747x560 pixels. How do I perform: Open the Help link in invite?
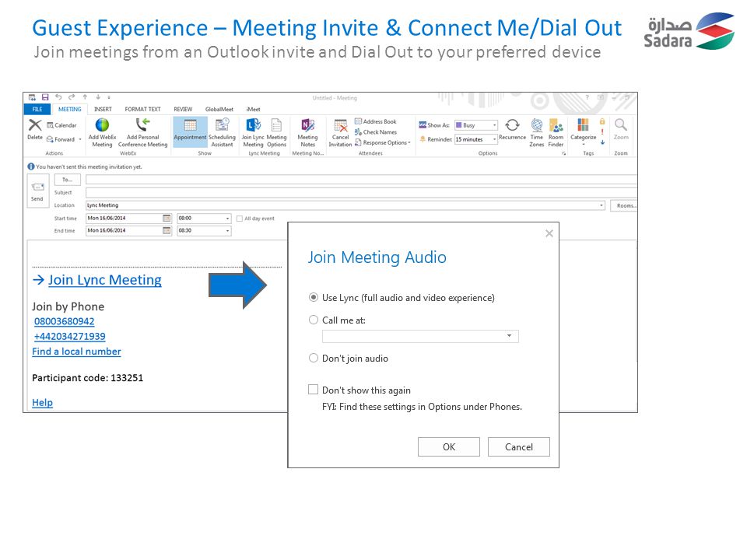click(42, 402)
